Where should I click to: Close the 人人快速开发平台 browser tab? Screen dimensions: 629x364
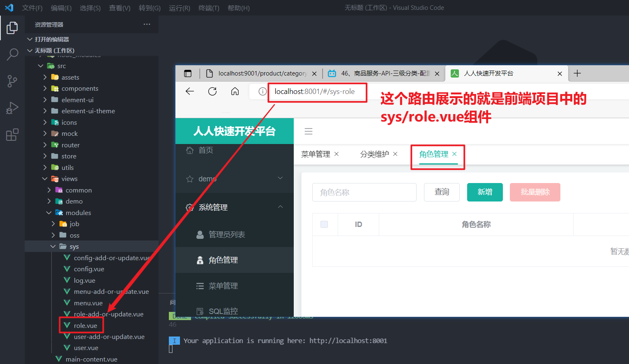click(x=560, y=74)
